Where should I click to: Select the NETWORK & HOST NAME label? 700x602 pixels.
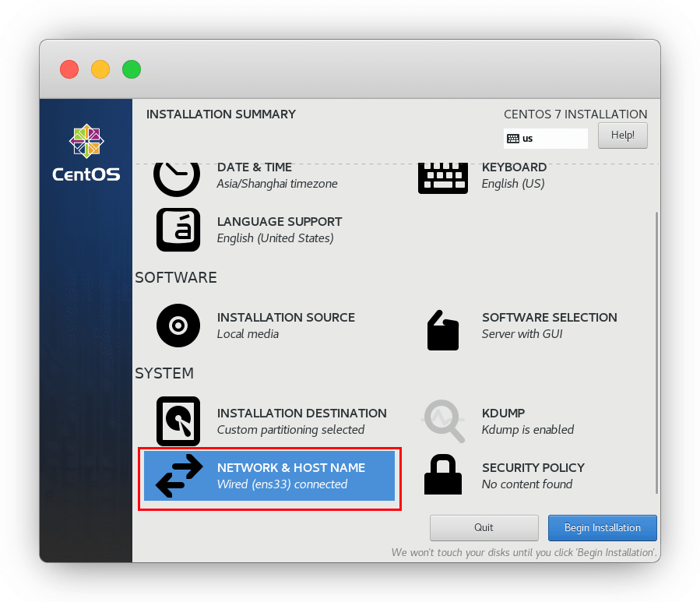click(x=290, y=468)
